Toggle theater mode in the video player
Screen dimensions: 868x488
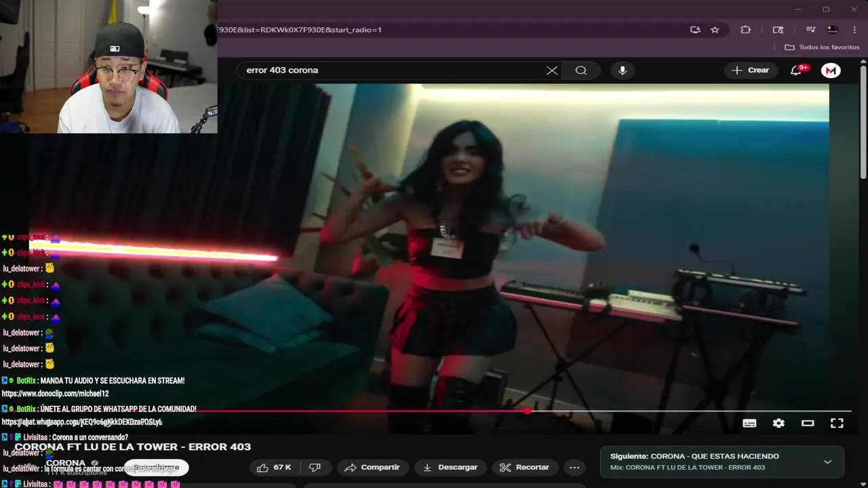coord(808,423)
